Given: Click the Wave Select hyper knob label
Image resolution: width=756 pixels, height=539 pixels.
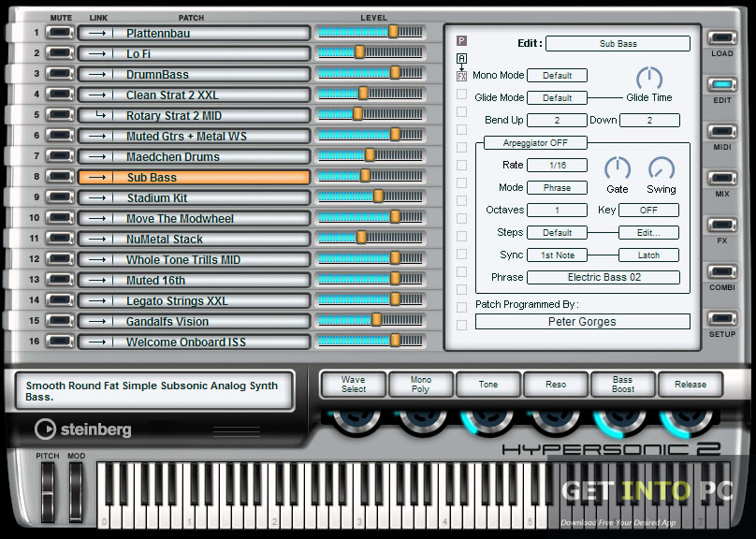Looking at the screenshot, I should [354, 385].
